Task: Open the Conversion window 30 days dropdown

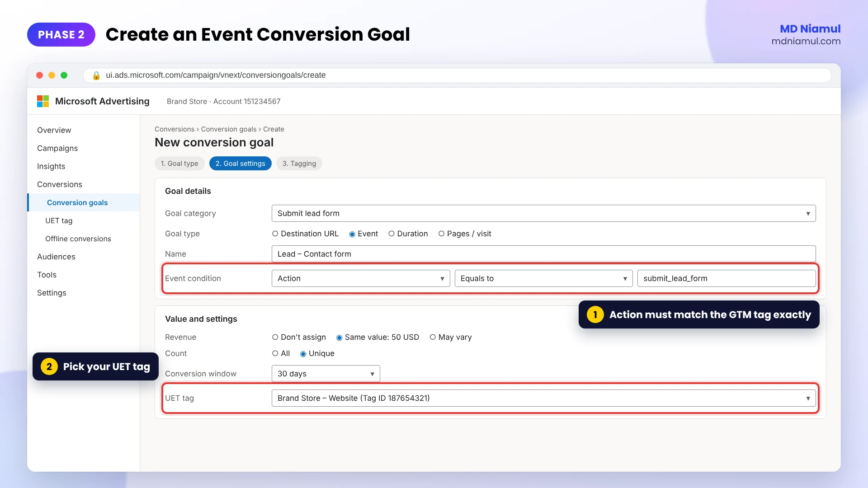Action: pos(325,374)
